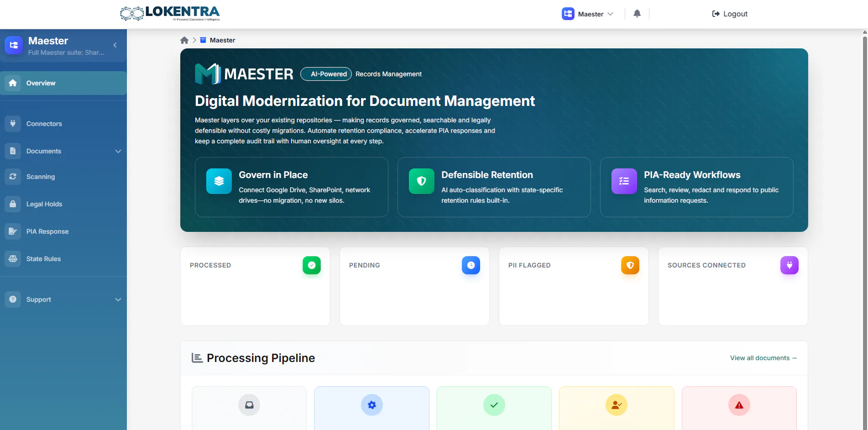Open Scanning in the sidebar
The width and height of the screenshot is (868, 430).
pos(63,177)
